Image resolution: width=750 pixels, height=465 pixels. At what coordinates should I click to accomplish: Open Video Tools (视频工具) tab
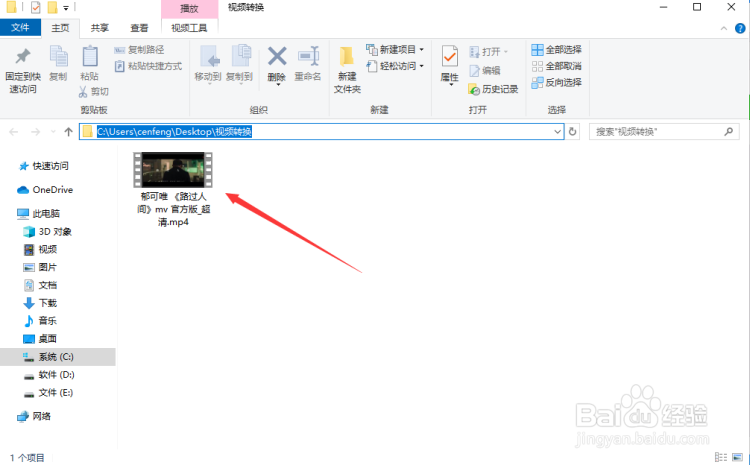click(189, 28)
